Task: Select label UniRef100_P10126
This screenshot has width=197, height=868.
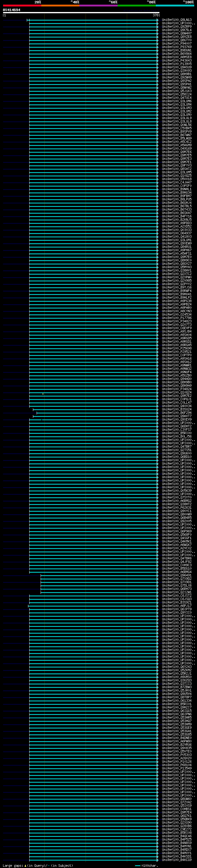Action: tap(177, 761)
